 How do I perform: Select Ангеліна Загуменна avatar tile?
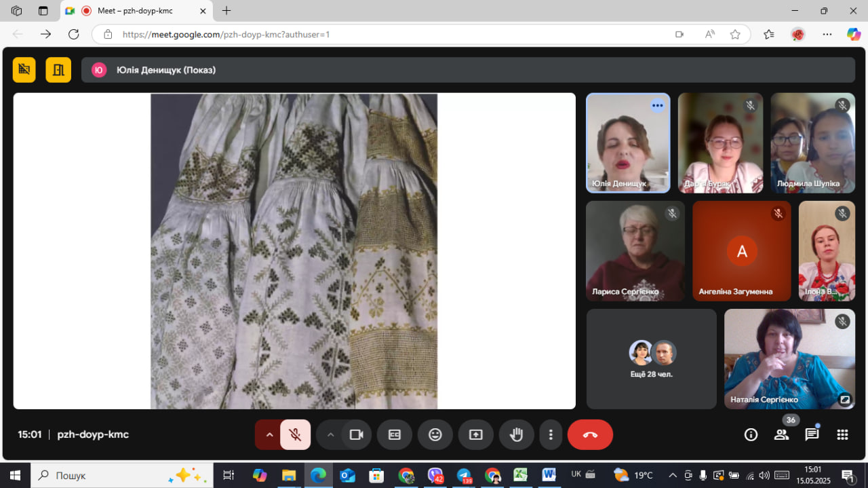(x=742, y=250)
